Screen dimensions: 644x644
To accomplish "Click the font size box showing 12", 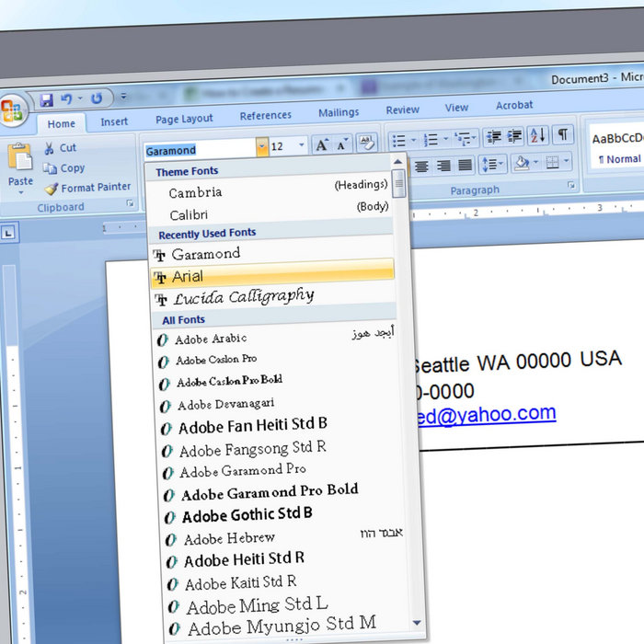I will pos(282,145).
